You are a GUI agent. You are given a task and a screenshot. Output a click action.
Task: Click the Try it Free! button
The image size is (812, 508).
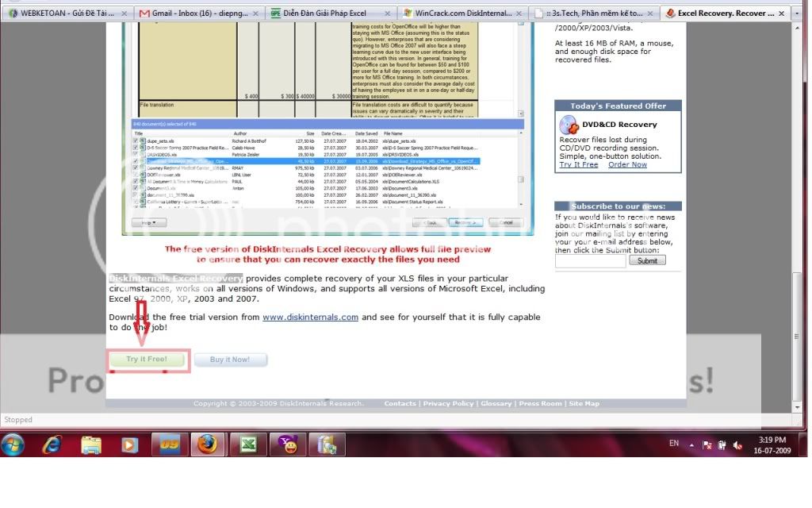pos(147,360)
